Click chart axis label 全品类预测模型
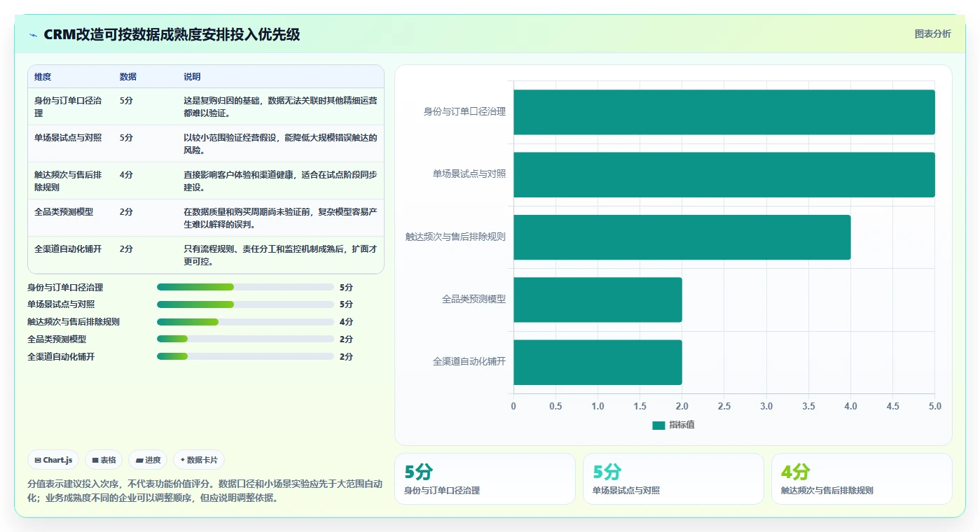Screen dimensions: 980x532 pos(474,299)
